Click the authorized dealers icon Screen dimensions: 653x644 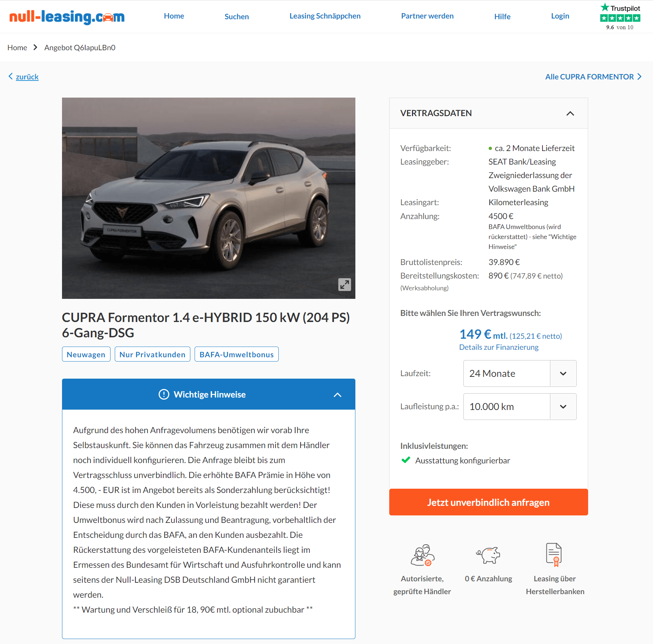pos(422,555)
